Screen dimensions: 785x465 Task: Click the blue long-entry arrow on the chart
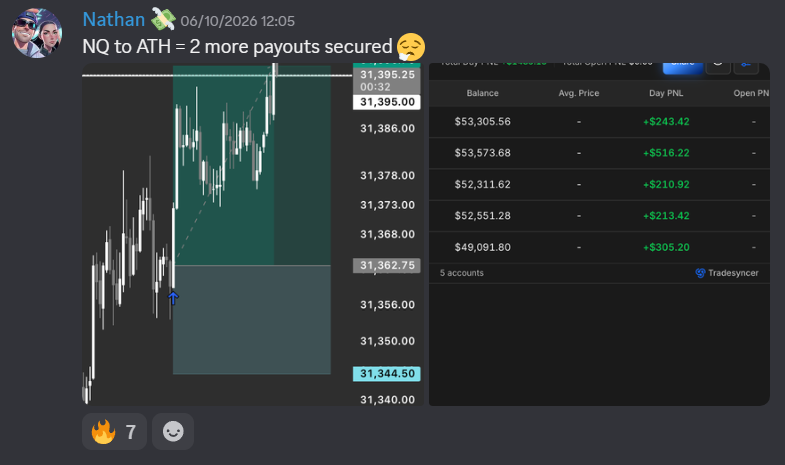tap(173, 298)
